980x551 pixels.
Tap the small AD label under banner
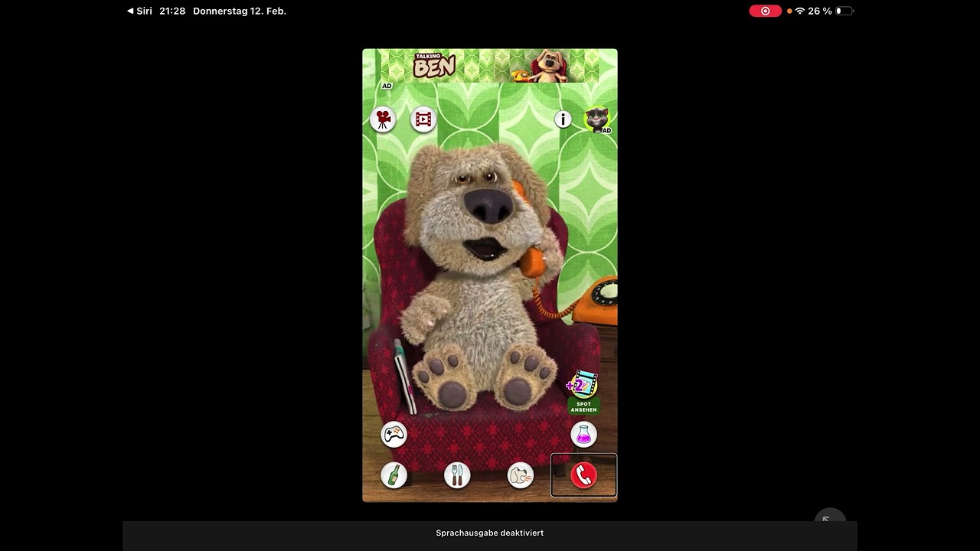[x=387, y=86]
